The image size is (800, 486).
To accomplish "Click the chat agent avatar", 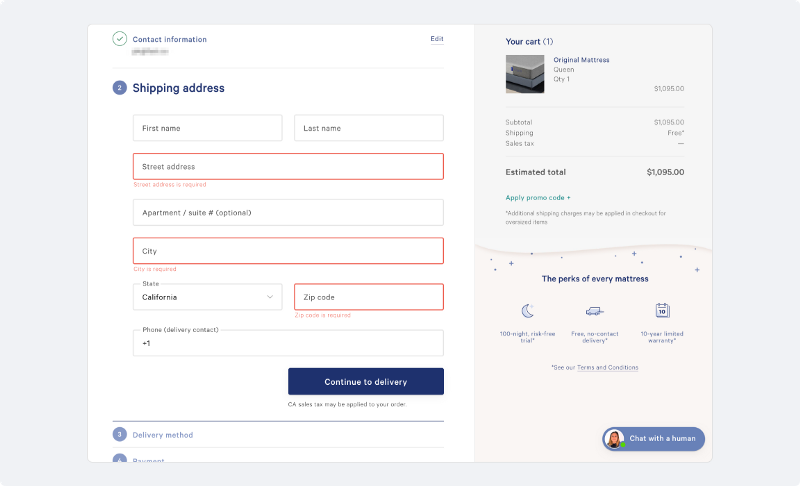I will point(614,439).
